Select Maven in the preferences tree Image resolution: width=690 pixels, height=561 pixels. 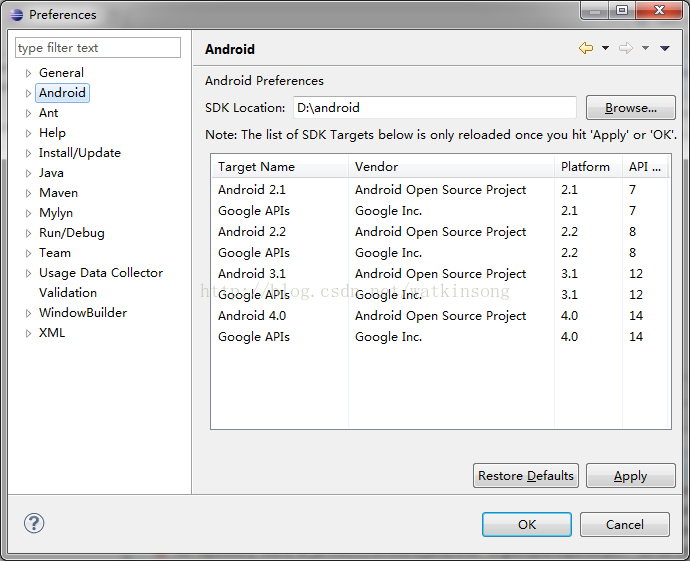tap(58, 193)
